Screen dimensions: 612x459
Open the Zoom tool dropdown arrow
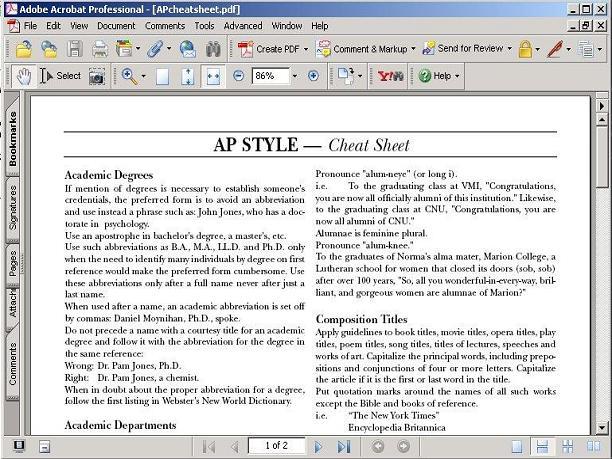(x=143, y=76)
